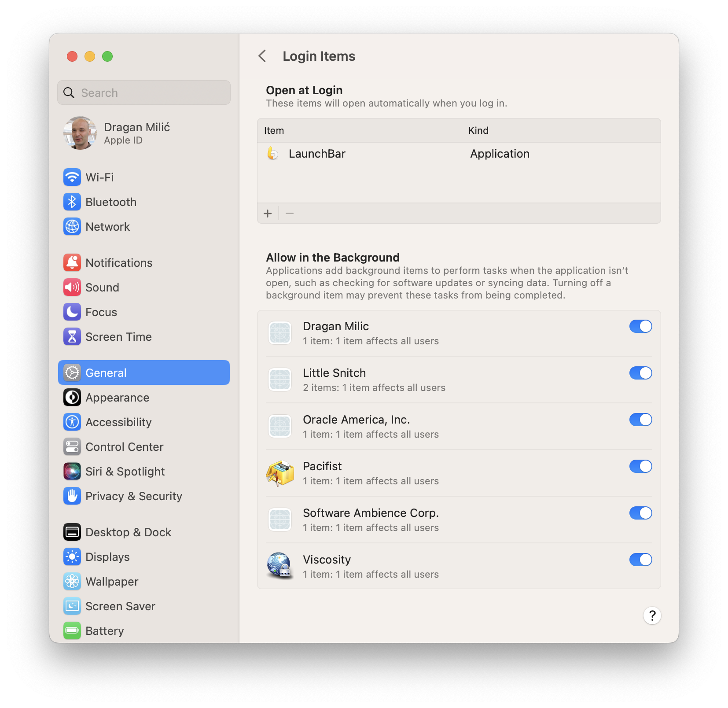Open Privacy & Security hand icon
Viewport: 728px width, 708px height.
(x=72, y=496)
